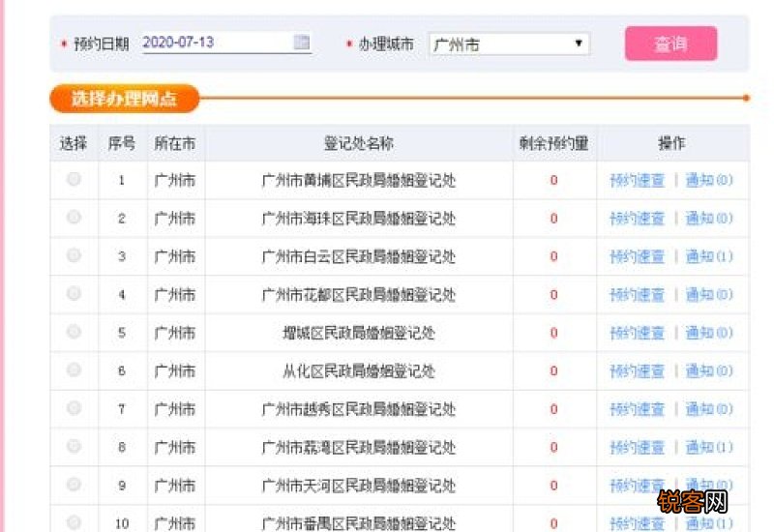Click the 剩余预约量 column header
The width and height of the screenshot is (774, 532).
pos(553,143)
